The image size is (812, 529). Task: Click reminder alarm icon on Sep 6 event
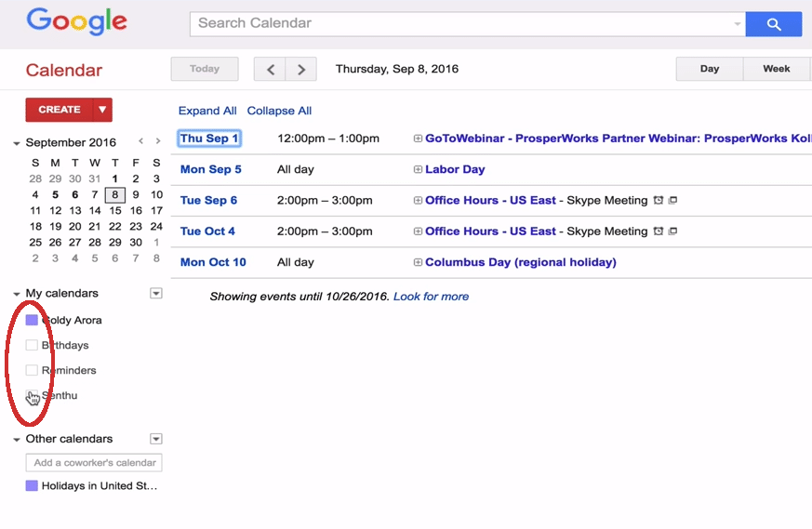(x=659, y=200)
